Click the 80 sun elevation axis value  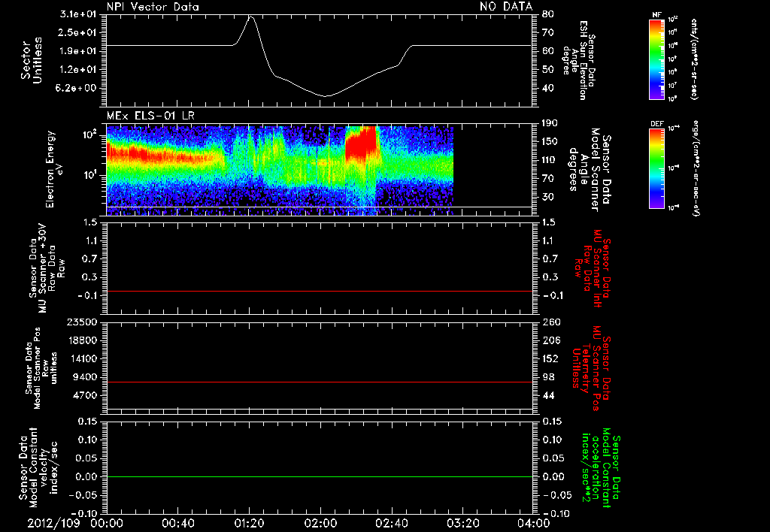[x=548, y=14]
